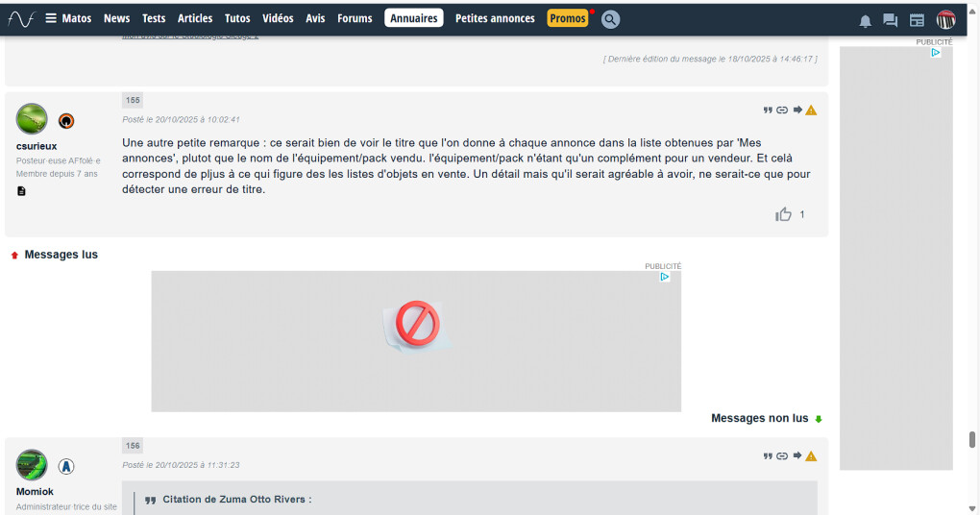The height and width of the screenshot is (515, 980).
Task: Open Petites annonces
Action: (495, 19)
